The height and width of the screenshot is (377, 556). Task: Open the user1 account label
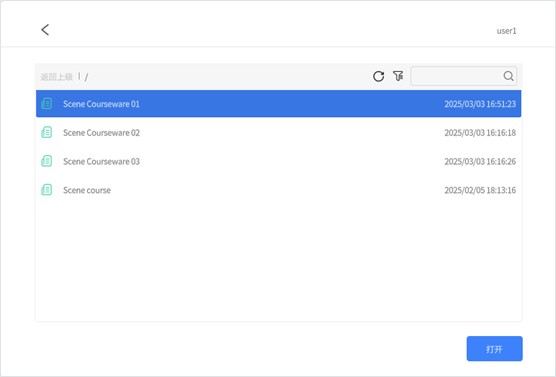tap(506, 31)
